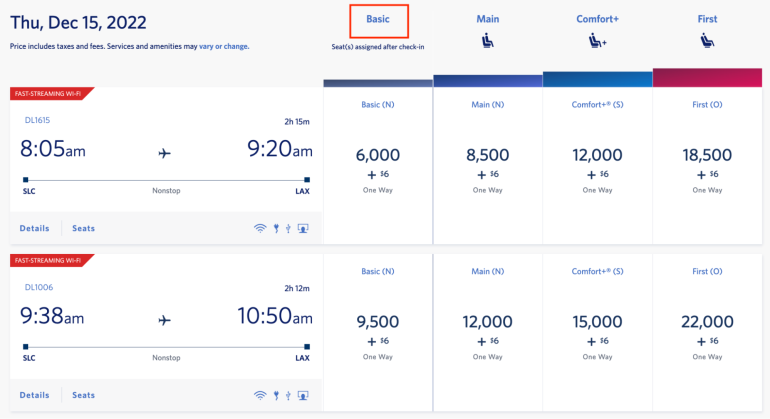Screen dimensions: 770x419
Task: Click the seatback entertainment icon for flight DL1615
Action: 303,228
